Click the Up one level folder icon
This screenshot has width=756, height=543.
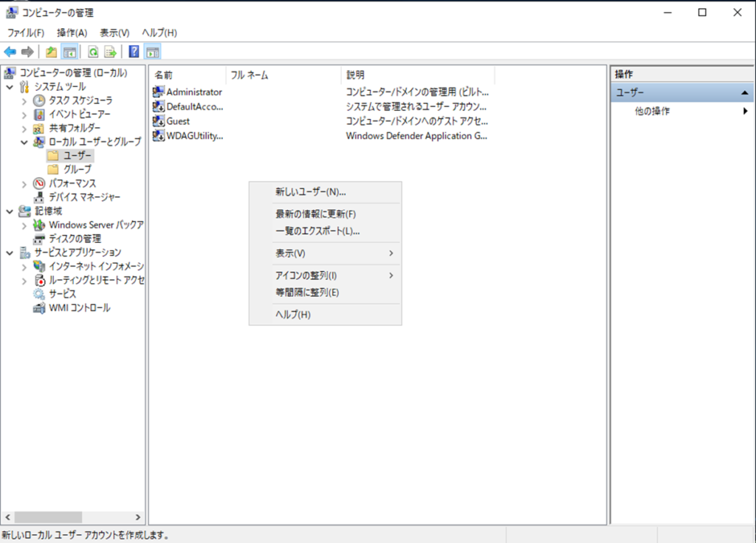[51, 52]
